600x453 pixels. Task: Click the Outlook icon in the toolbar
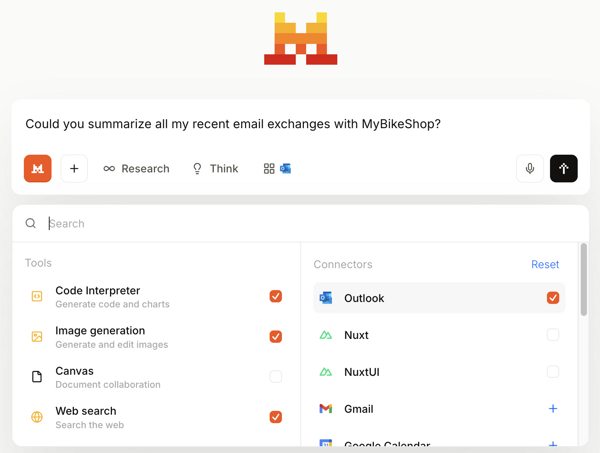point(285,169)
